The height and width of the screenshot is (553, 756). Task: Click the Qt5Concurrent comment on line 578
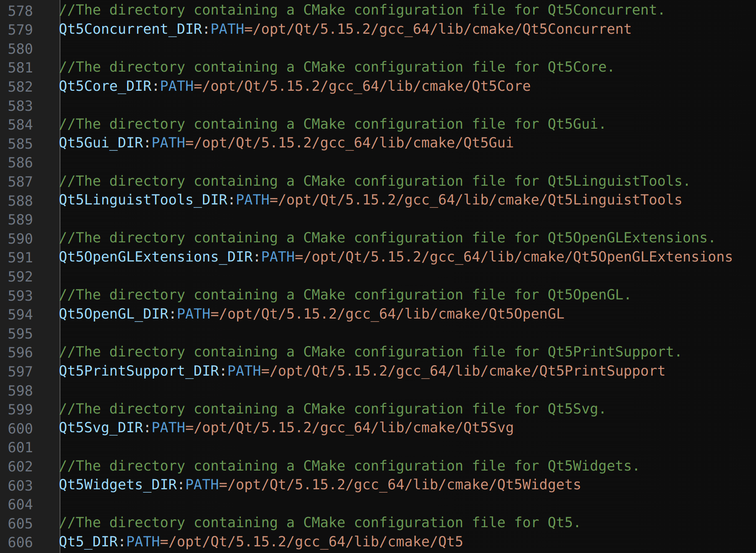pos(362,10)
